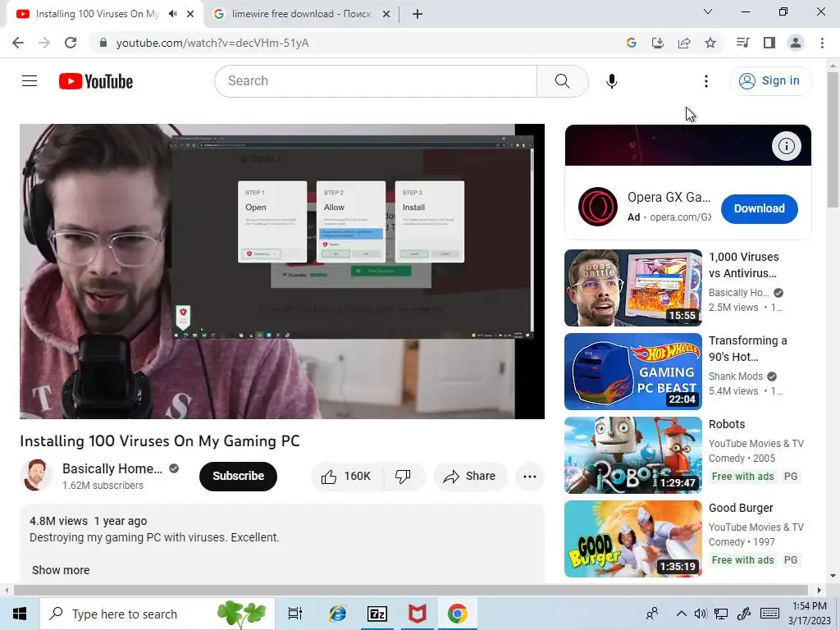
Task: Play the video in player
Action: [x=282, y=272]
